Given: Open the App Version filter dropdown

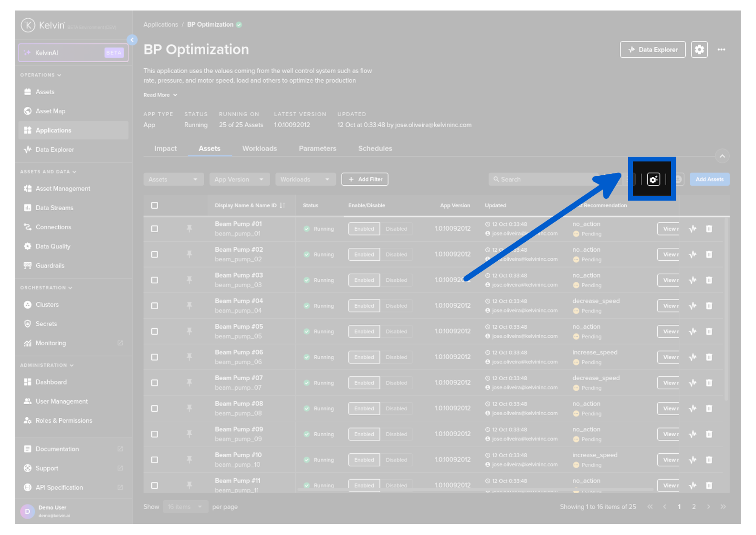Looking at the screenshot, I should pyautogui.click(x=239, y=180).
